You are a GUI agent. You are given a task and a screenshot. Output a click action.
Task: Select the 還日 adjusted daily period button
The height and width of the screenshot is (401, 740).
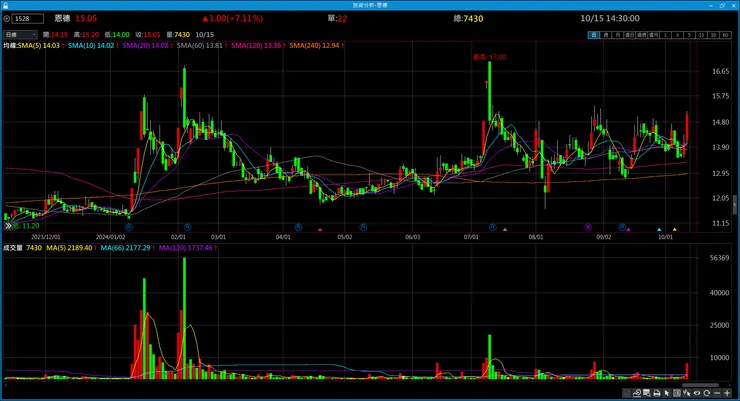[x=630, y=35]
